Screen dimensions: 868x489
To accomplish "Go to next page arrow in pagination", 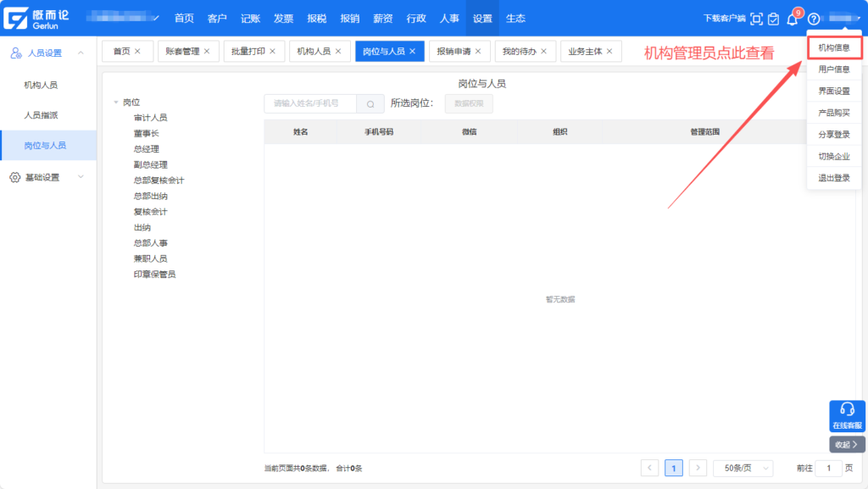I will click(x=698, y=468).
